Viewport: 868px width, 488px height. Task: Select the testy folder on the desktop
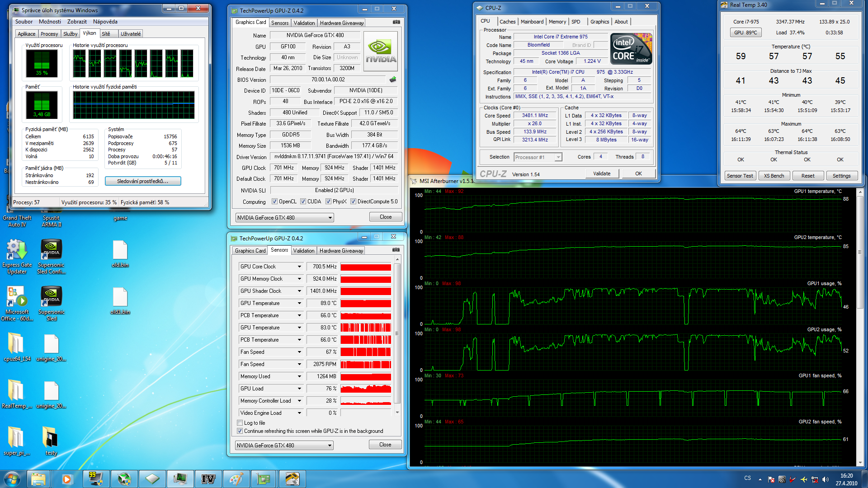coord(51,441)
